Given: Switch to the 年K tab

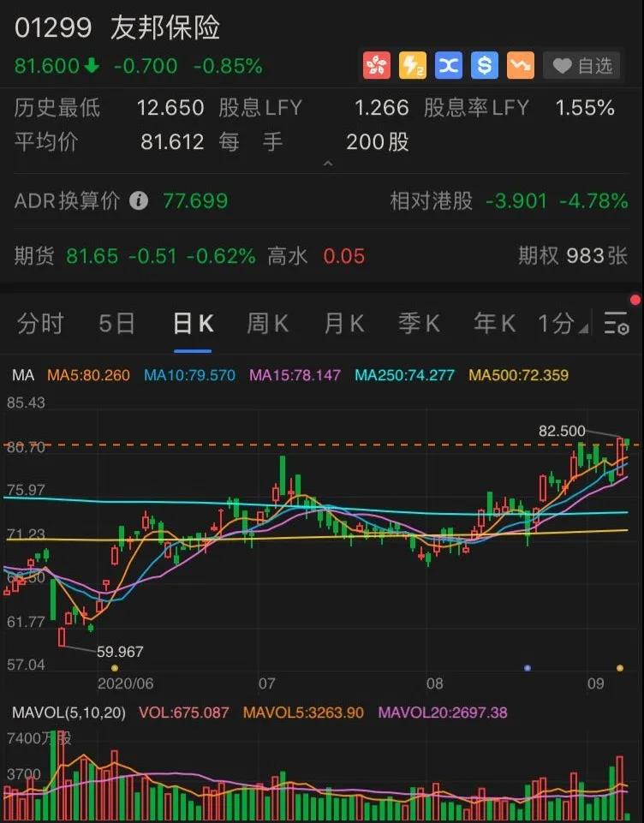Looking at the screenshot, I should tap(494, 324).
